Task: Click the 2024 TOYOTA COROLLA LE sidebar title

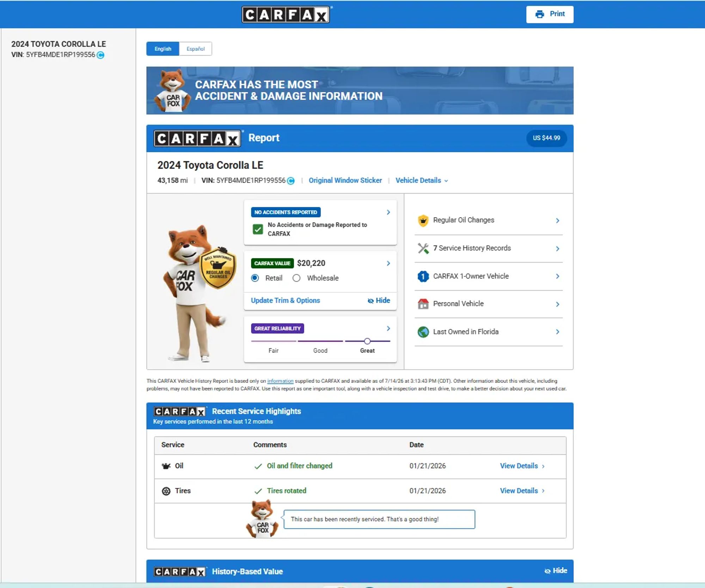Action: coord(59,44)
